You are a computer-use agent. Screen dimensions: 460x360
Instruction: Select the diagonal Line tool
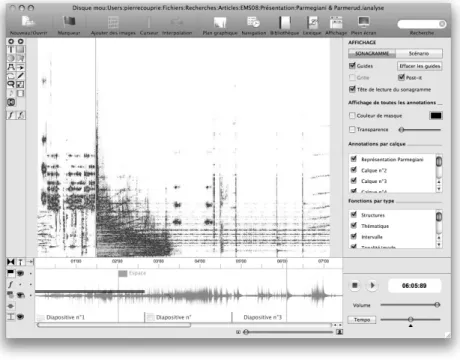[20, 76]
